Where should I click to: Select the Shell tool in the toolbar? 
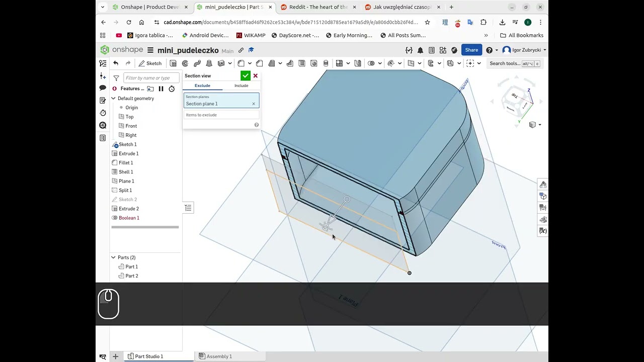302,63
